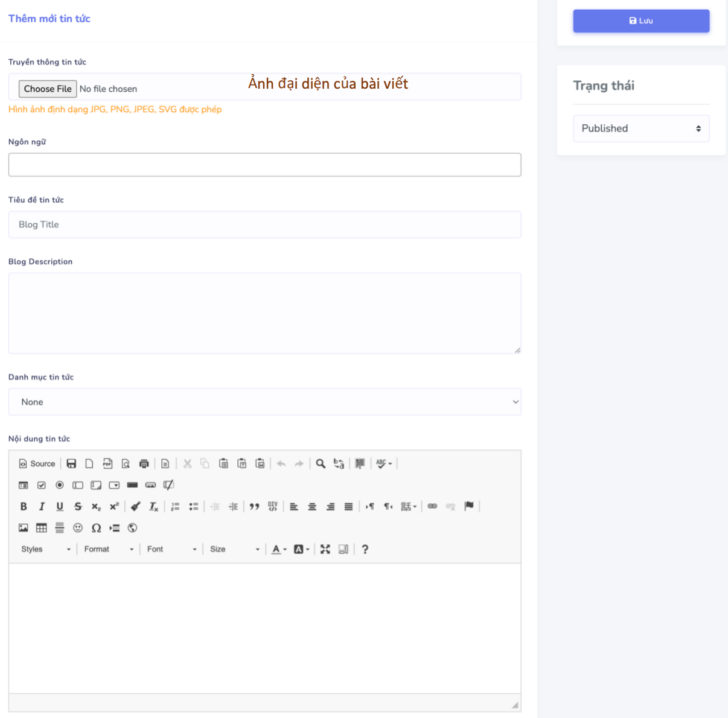Open the Styles combo menu
728x718 pixels.
point(46,549)
